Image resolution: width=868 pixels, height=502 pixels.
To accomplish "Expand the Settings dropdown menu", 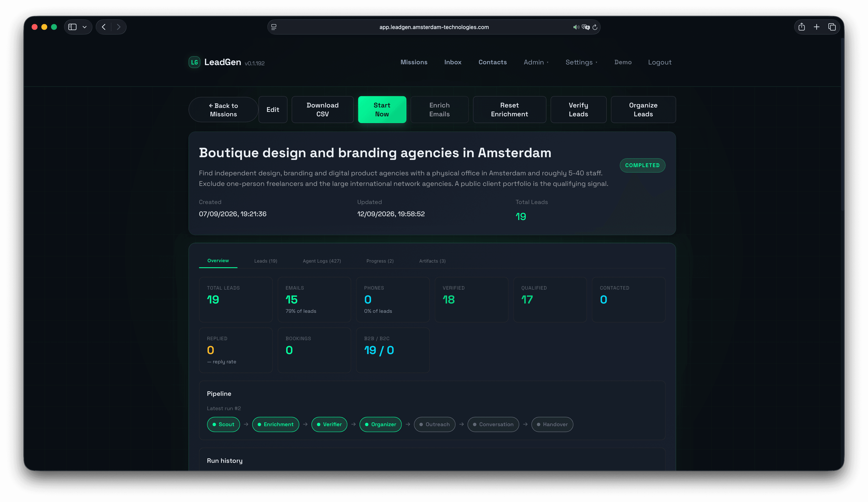I will click(581, 62).
